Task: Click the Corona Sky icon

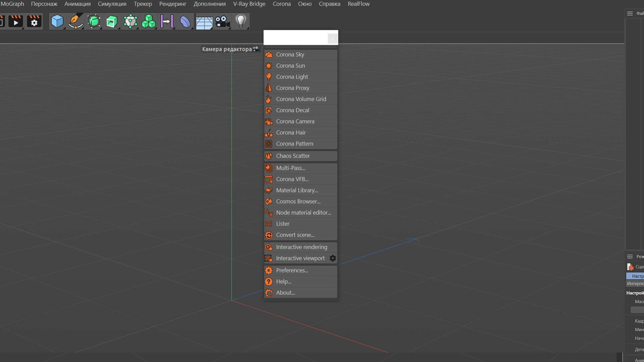Action: [269, 55]
